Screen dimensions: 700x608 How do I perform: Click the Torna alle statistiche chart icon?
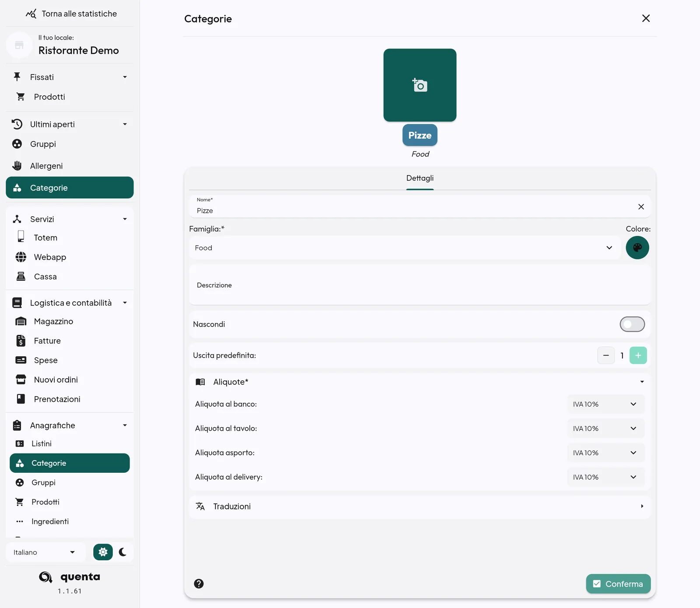tap(31, 14)
